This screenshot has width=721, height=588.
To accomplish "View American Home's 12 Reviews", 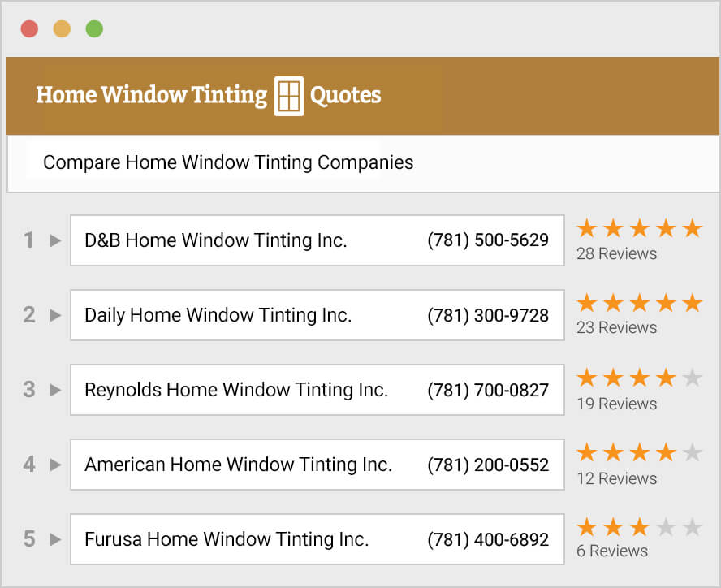I will click(616, 478).
